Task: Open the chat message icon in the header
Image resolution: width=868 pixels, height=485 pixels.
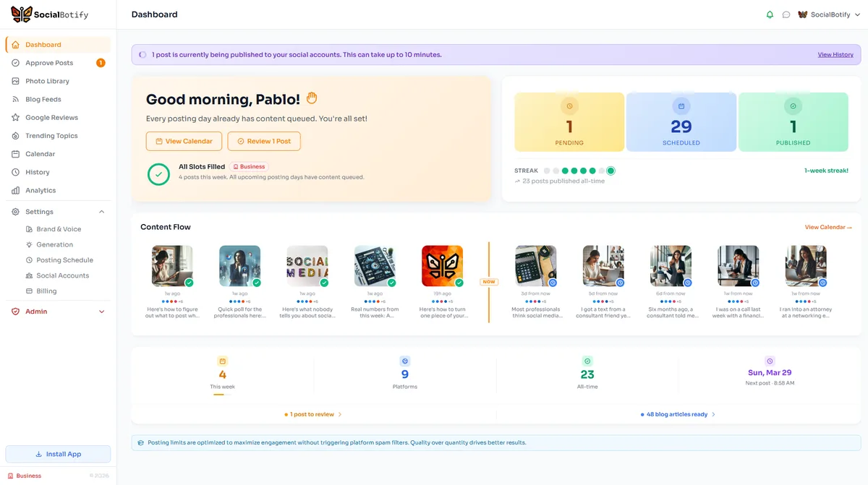Action: pos(786,14)
